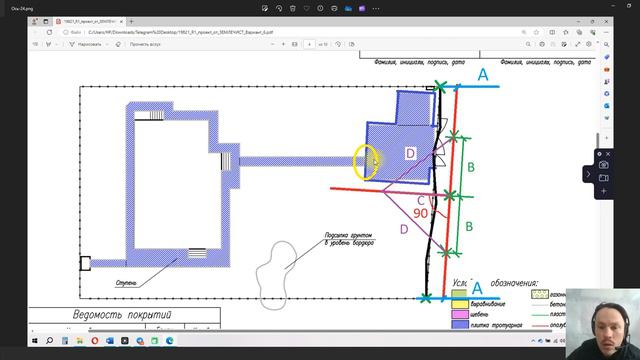Image resolution: width=640 pixels, height=360 pixels.
Task: Open Outlook icon in Edge sidebar
Action: [607, 106]
